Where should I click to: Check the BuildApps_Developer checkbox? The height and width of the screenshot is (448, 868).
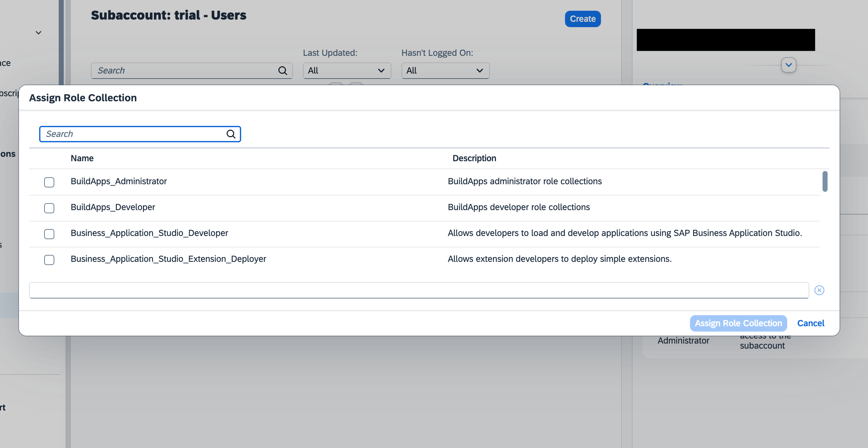(x=49, y=208)
